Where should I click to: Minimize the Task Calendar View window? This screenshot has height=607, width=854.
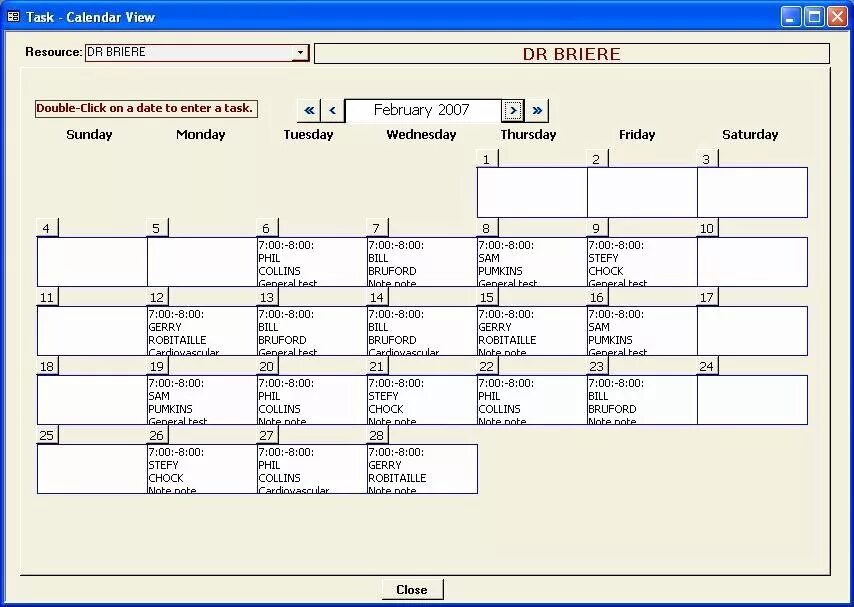point(791,17)
